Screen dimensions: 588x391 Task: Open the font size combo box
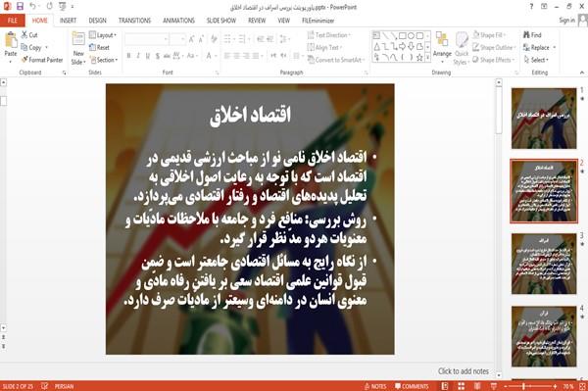pos(177,39)
